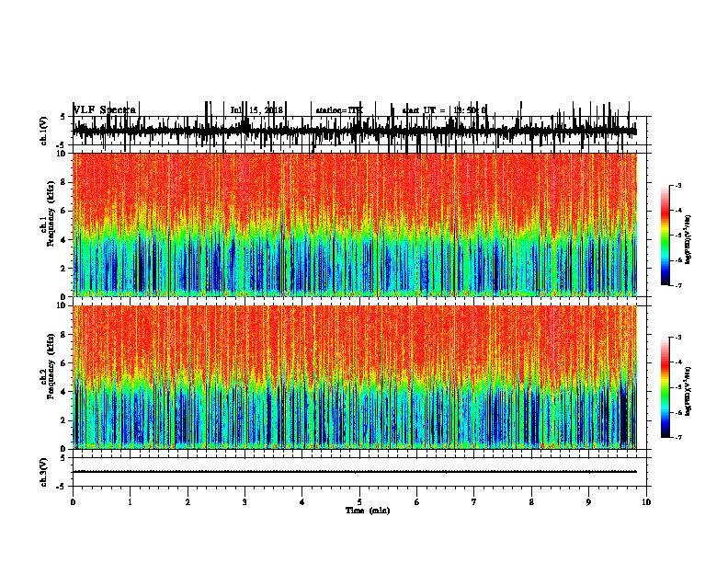Click the ch.2 spectrogram panel

(x=355, y=377)
